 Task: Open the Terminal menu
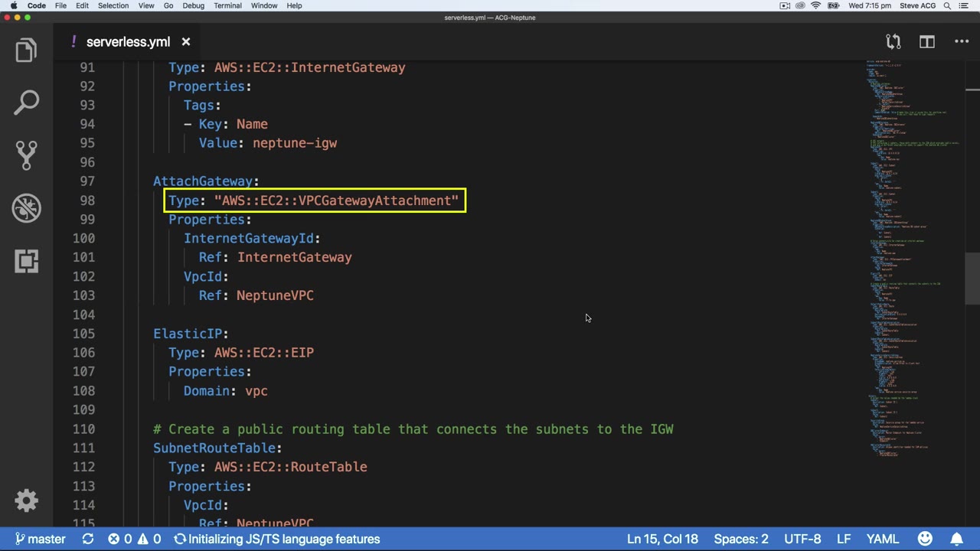227,5
